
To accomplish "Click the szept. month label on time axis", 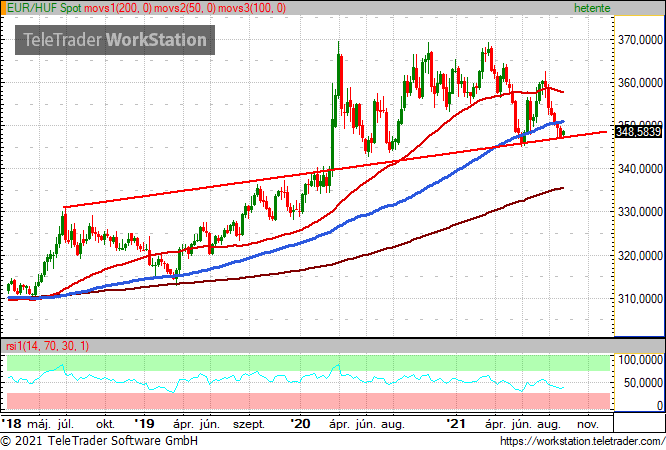I will (x=249, y=424).
